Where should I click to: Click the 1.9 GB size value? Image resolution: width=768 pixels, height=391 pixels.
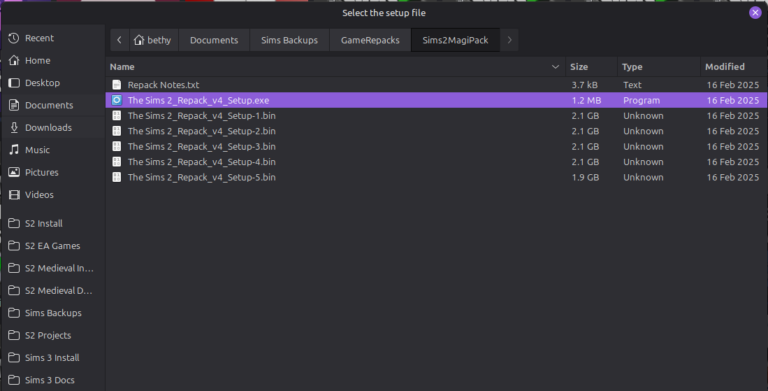tap(585, 177)
